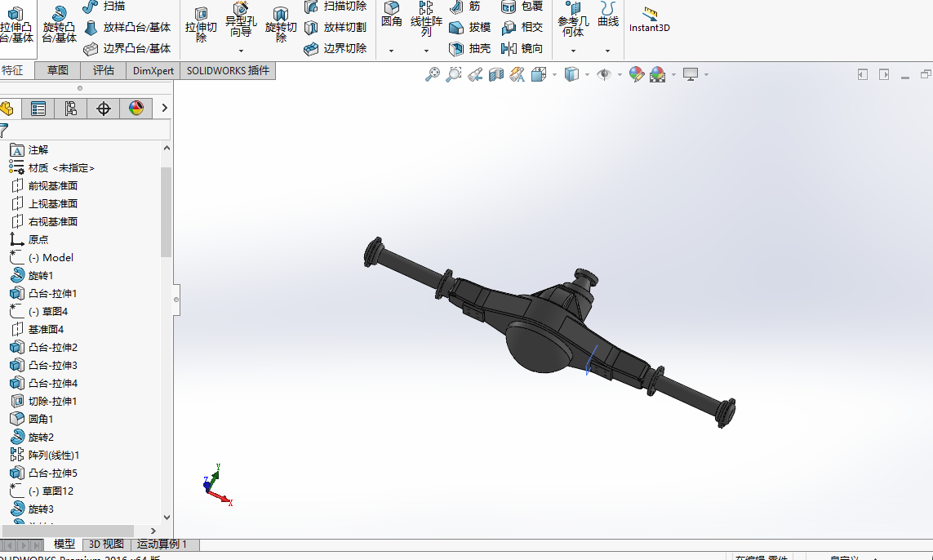Show more manager tabs with the chevron

(x=164, y=109)
